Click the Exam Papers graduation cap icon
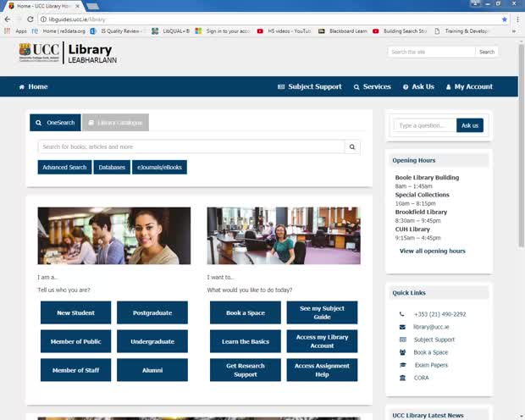The height and width of the screenshot is (420, 525). pyautogui.click(x=402, y=365)
